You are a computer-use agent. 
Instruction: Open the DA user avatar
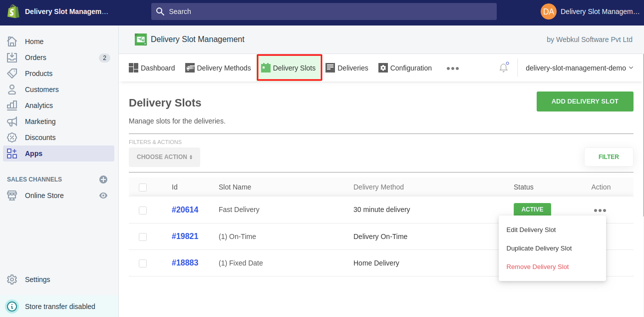[x=549, y=11]
